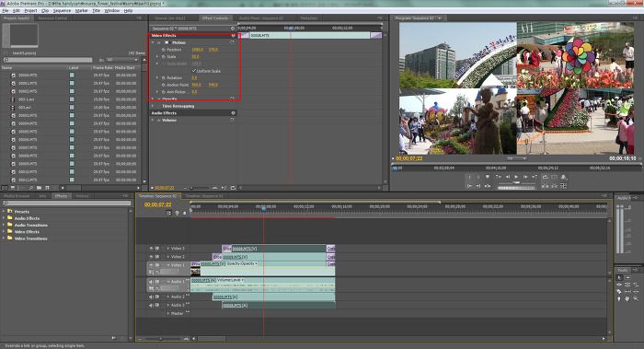644x349 pixels.
Task: Switch to the Media Browser tab
Action: (x=17, y=196)
